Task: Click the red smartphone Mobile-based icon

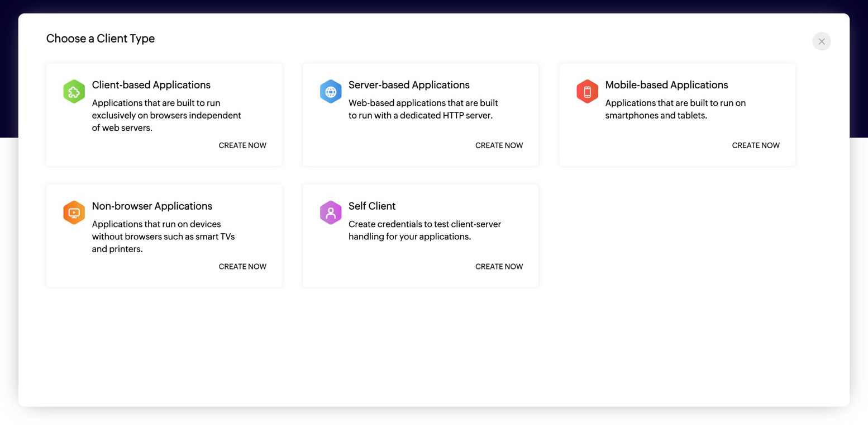Action: [587, 92]
